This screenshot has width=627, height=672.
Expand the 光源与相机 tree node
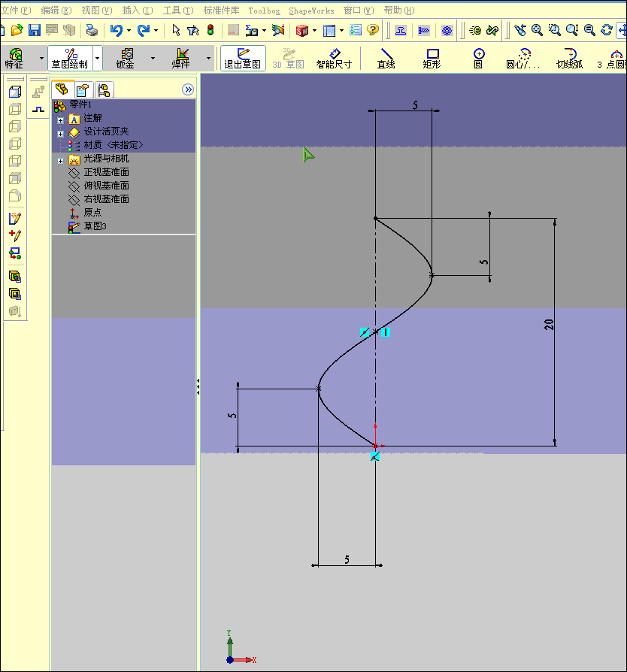(60, 161)
